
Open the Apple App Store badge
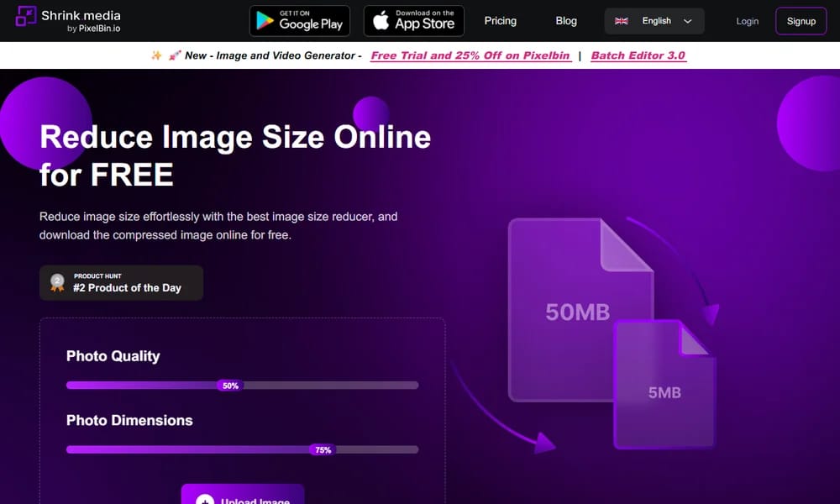point(413,21)
